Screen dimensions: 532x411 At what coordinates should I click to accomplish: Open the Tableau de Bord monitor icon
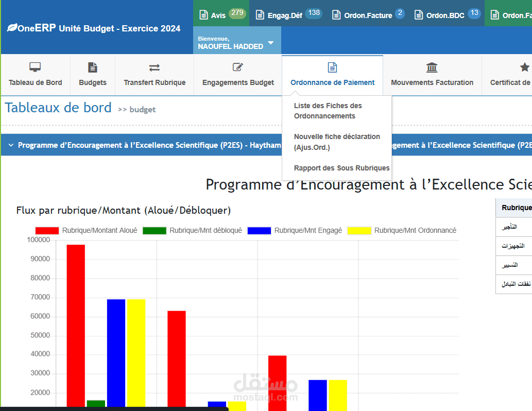click(x=35, y=66)
